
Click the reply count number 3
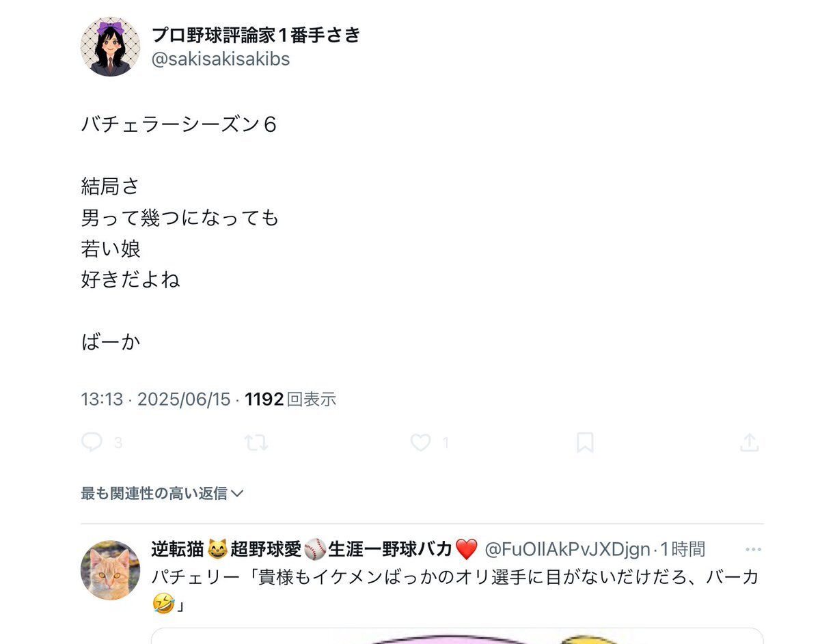tap(118, 443)
